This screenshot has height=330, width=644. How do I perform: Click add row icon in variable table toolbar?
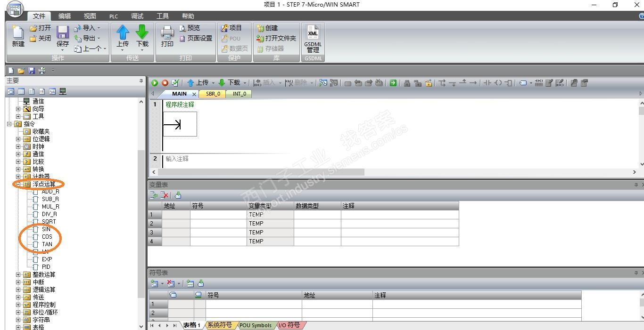154,195
